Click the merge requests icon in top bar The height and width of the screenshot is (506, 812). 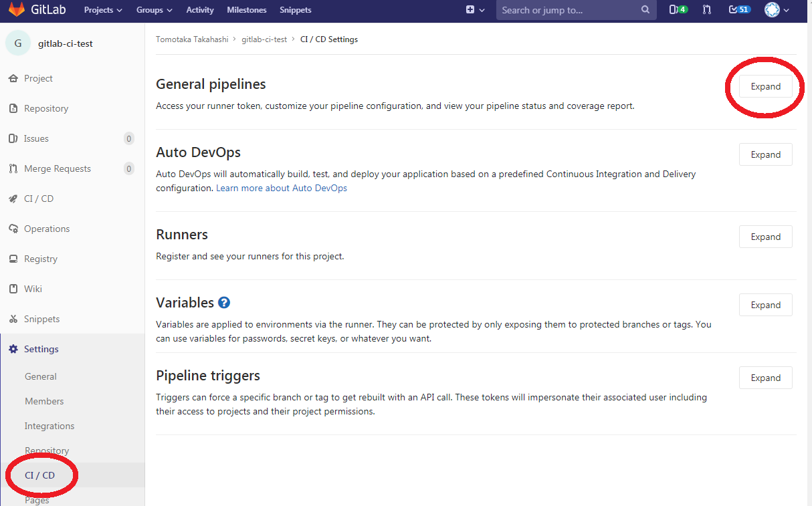tap(706, 10)
